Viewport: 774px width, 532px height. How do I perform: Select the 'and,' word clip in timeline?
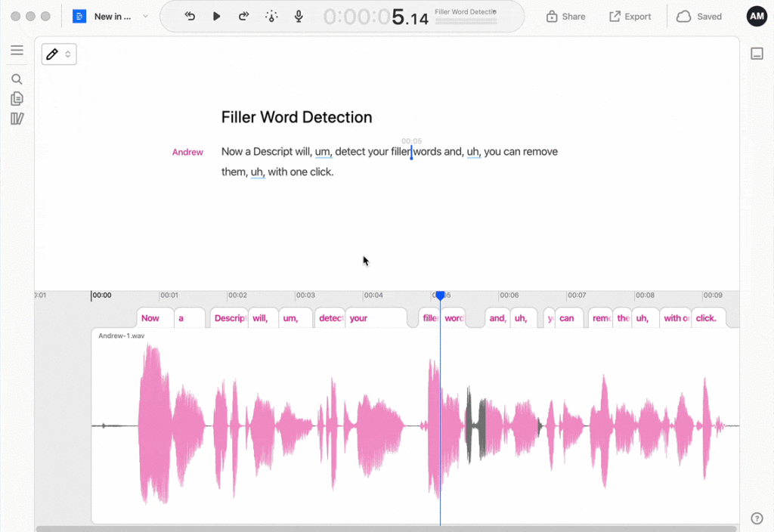pos(497,318)
